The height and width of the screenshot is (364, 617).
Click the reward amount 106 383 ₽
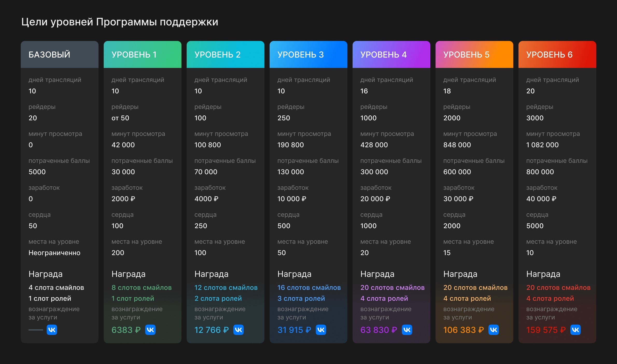pos(464,330)
